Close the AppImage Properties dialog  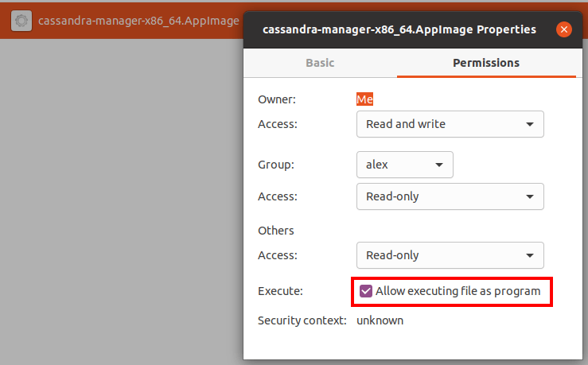point(564,29)
